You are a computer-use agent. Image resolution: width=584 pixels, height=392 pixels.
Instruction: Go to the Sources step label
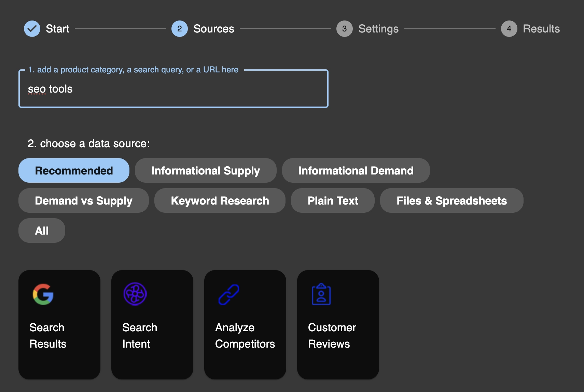point(214,29)
